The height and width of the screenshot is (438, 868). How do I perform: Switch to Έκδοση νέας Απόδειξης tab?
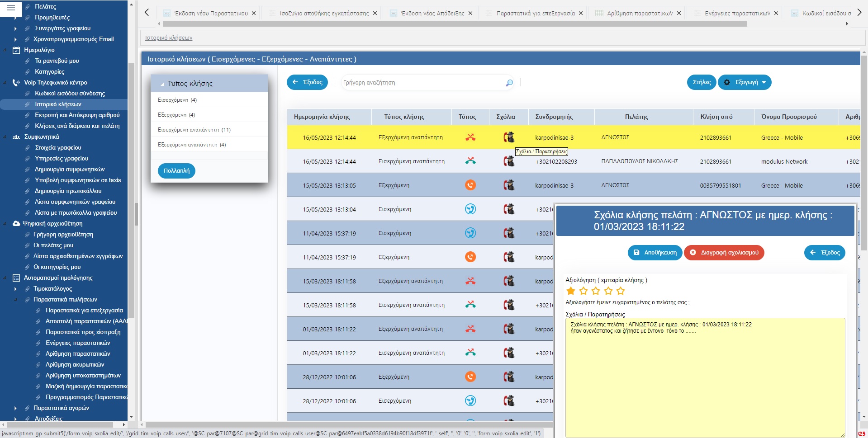432,13
